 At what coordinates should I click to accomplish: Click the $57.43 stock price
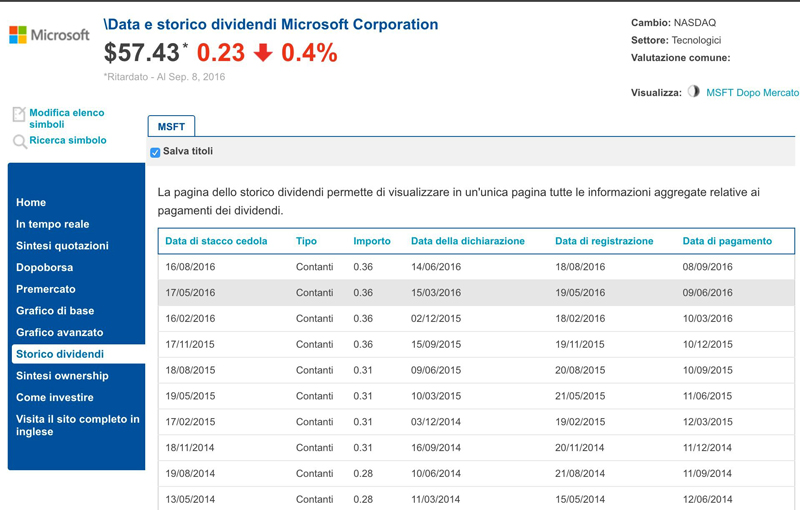(142, 53)
